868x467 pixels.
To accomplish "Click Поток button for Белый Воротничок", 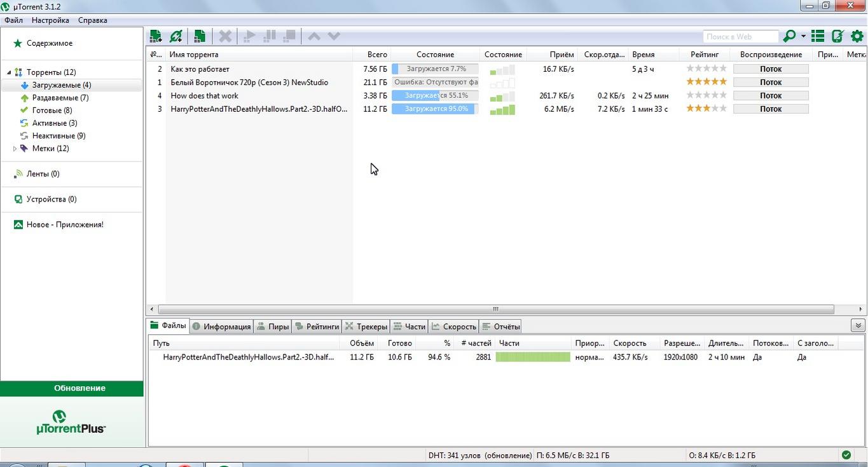I will 771,82.
